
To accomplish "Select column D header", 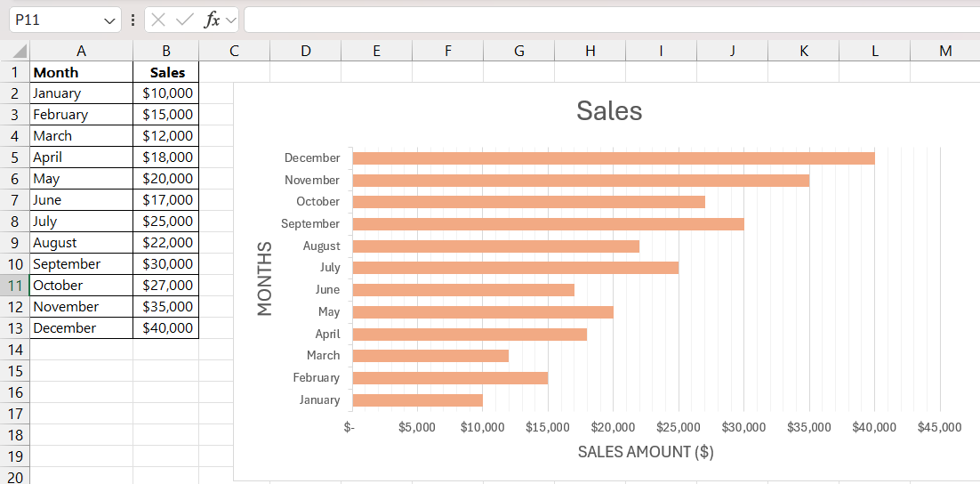I will [306, 52].
